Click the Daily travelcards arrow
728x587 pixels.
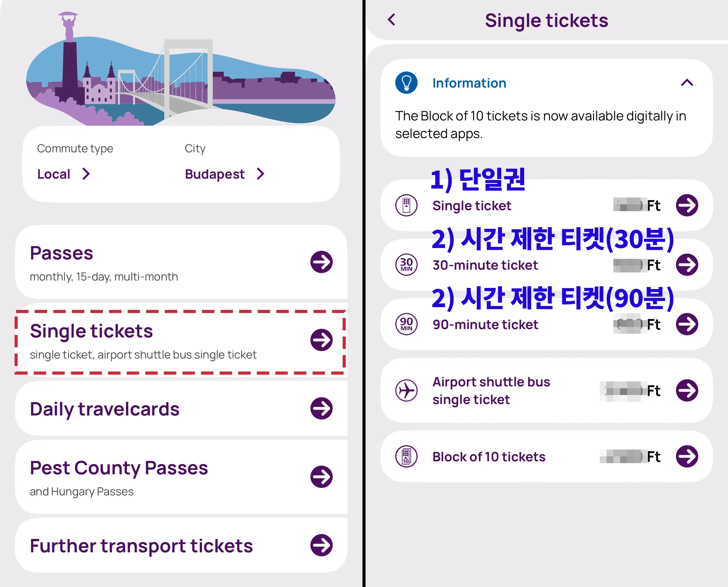(x=321, y=408)
